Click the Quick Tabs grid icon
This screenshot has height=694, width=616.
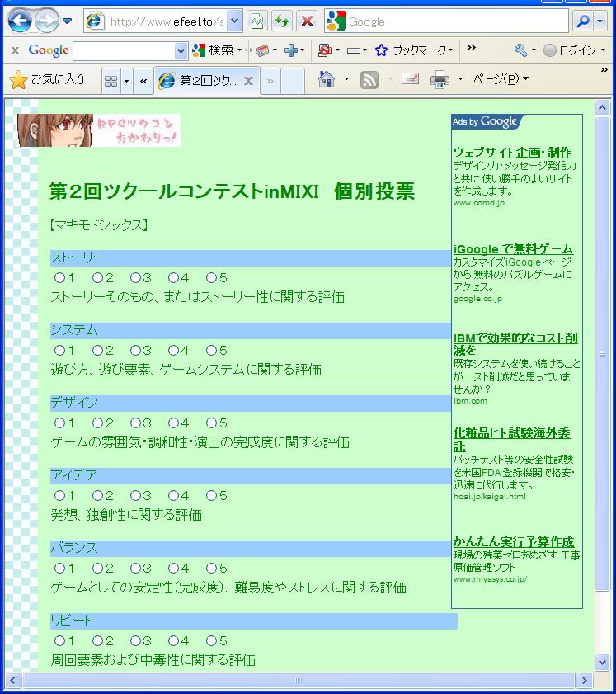pos(110,81)
